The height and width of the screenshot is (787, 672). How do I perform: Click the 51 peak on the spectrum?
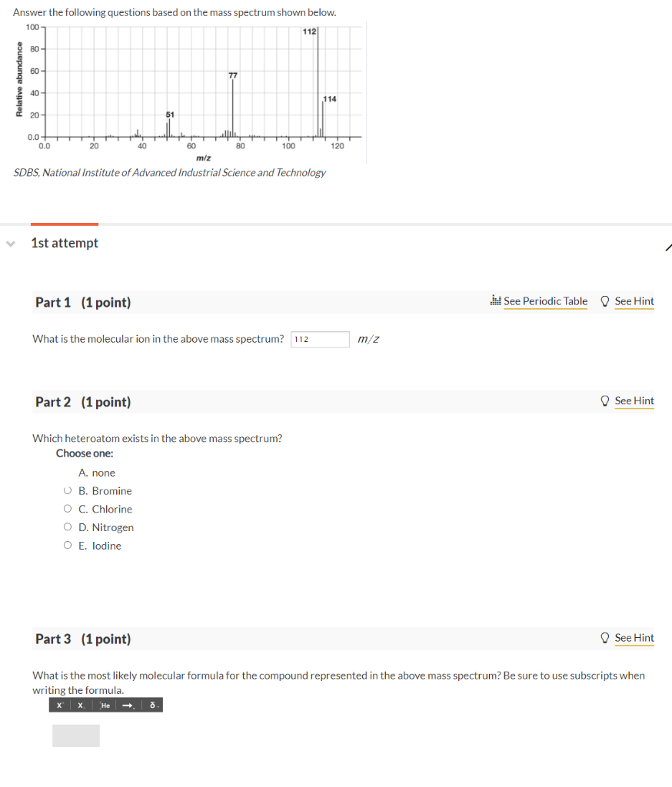[x=168, y=128]
